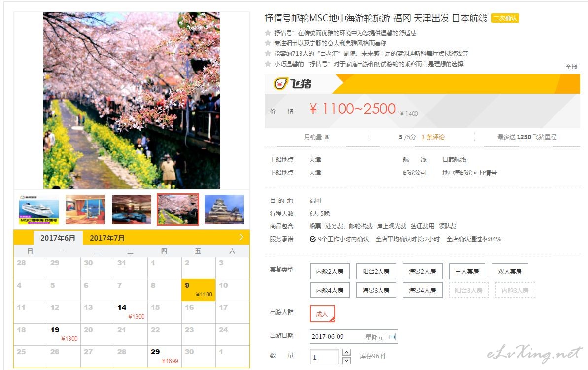Click the 月销量 8 monthly sales text

click(x=316, y=137)
